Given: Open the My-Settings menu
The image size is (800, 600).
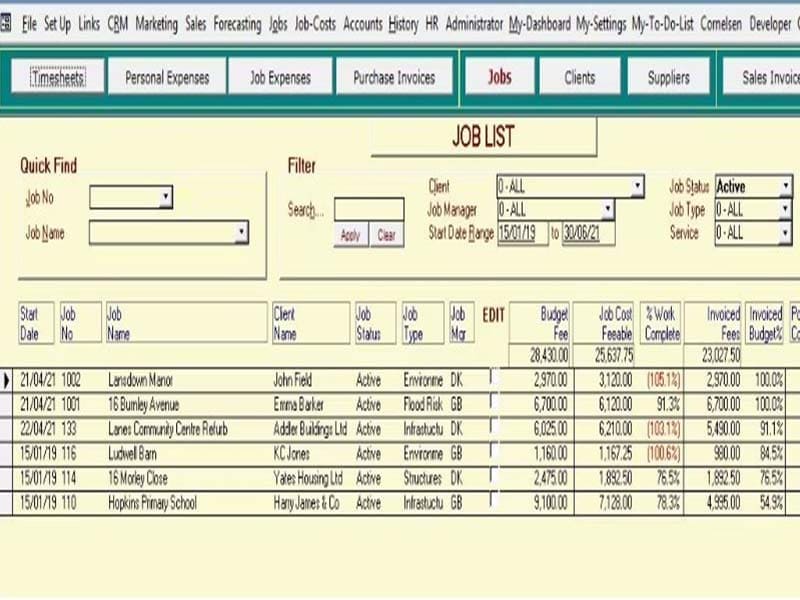Looking at the screenshot, I should 601,23.
